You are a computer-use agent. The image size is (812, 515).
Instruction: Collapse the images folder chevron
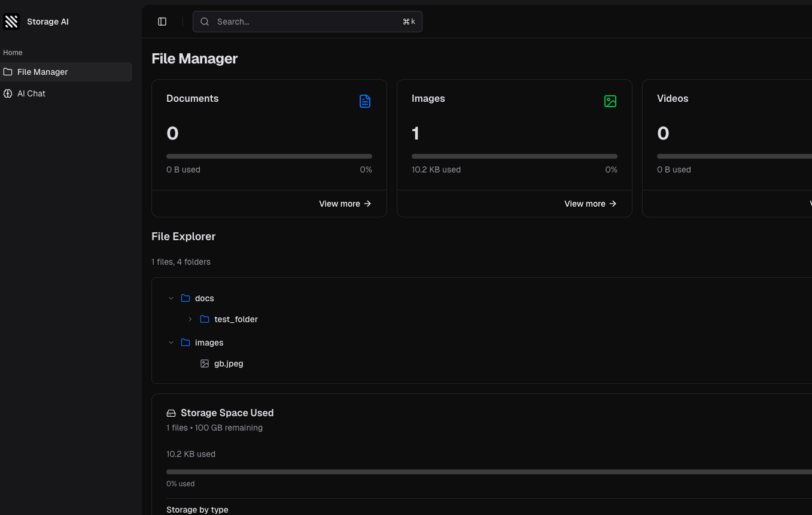pos(171,343)
